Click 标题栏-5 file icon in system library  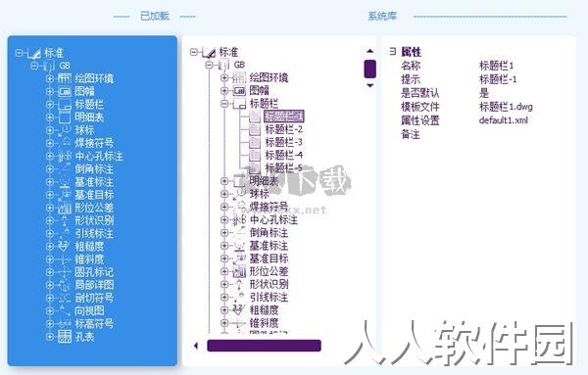255,167
